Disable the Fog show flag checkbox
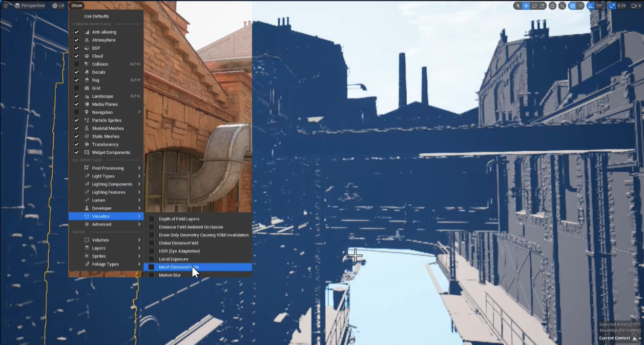Image resolution: width=644 pixels, height=345 pixels. point(76,80)
